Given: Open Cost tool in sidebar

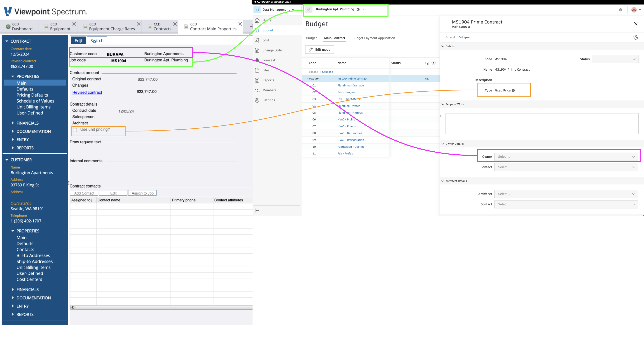Looking at the screenshot, I should (x=266, y=40).
